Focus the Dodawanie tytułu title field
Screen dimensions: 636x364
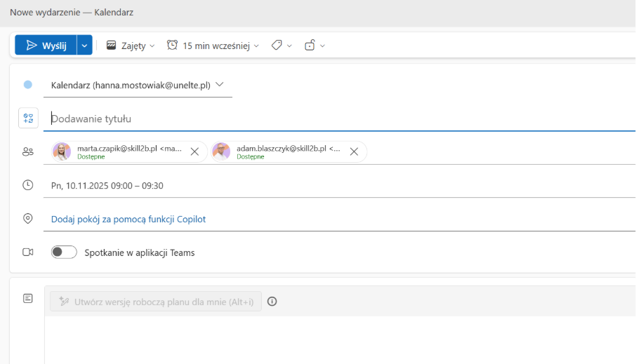coord(339,119)
